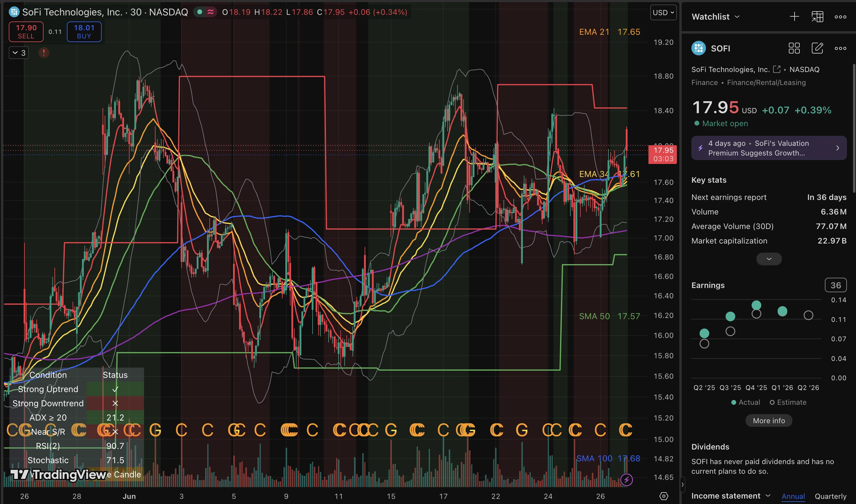Viewport: 856px width, 504px height.
Task: Click the Average Volume (30D) row
Action: (769, 226)
